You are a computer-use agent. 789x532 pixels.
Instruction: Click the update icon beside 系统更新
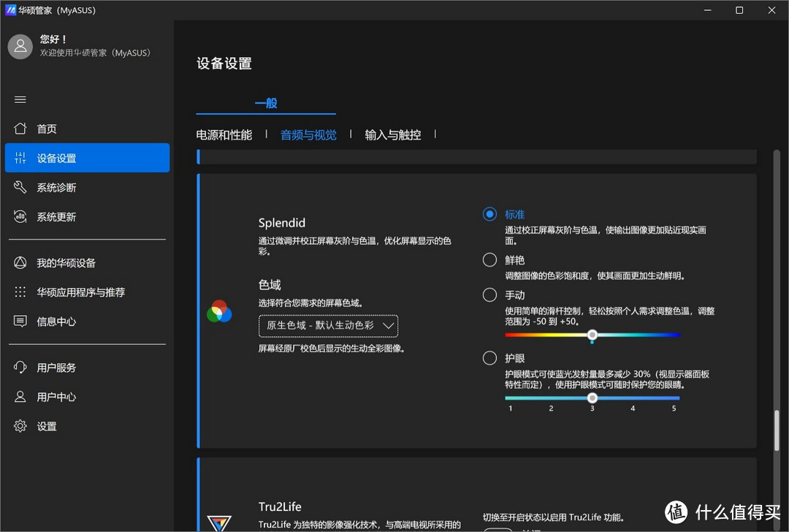[x=20, y=217]
